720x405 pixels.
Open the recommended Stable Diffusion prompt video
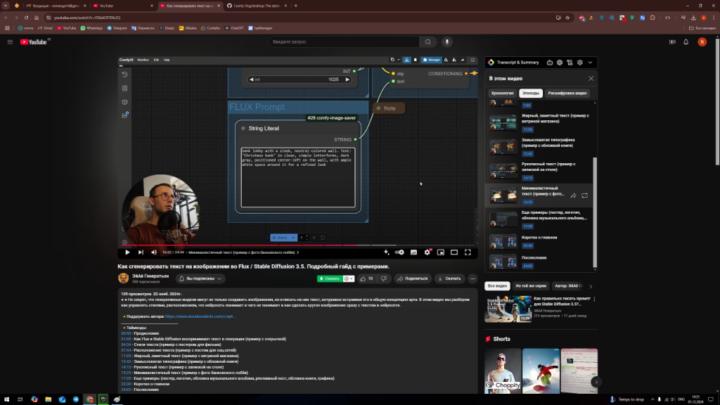540,309
